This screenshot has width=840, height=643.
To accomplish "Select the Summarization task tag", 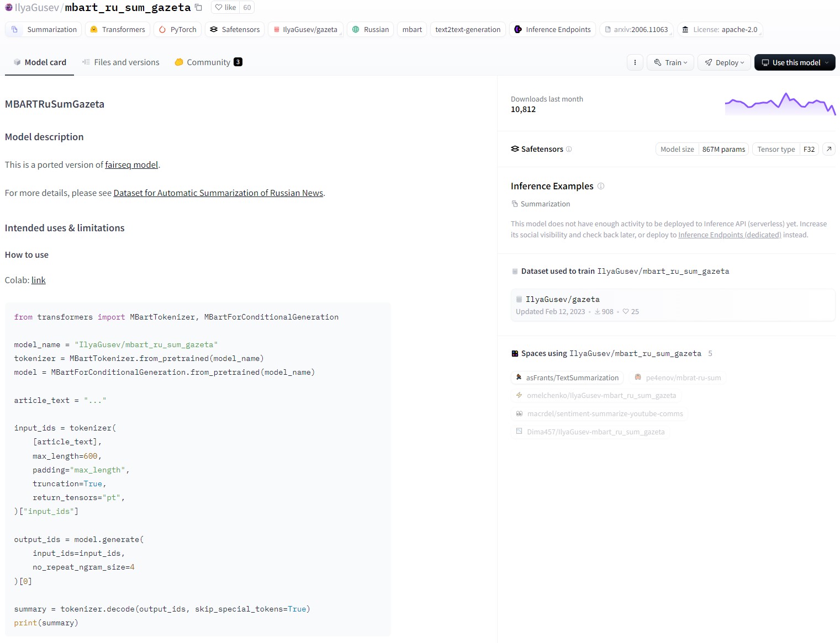I will click(44, 30).
